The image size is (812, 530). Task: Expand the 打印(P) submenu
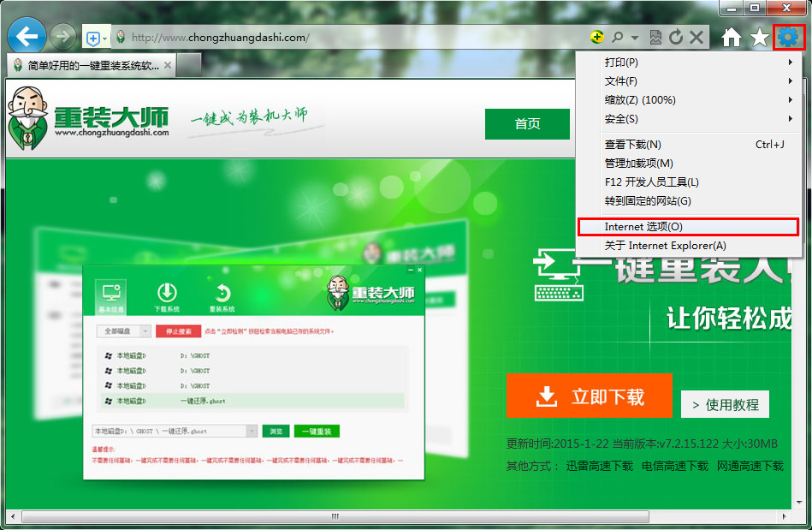click(689, 63)
